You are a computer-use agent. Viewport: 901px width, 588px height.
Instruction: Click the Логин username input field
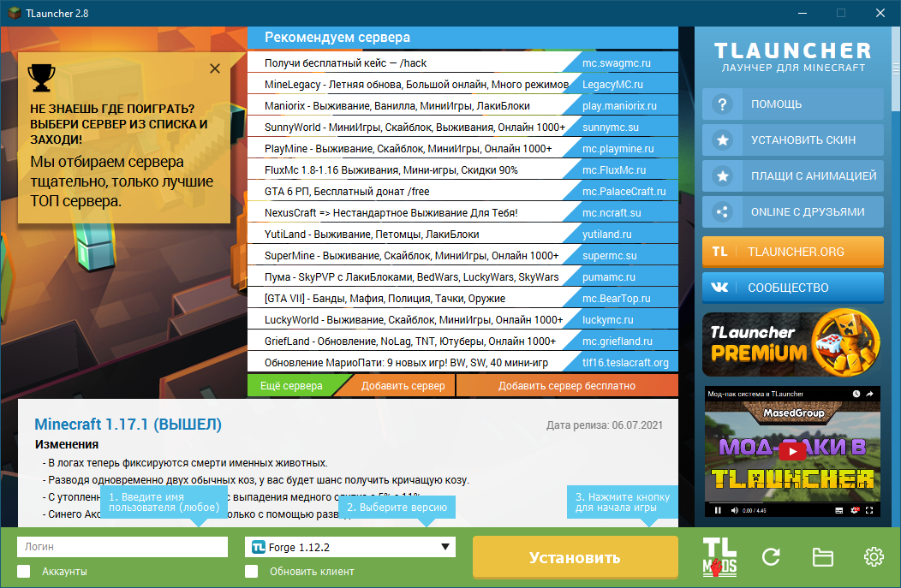coord(122,547)
